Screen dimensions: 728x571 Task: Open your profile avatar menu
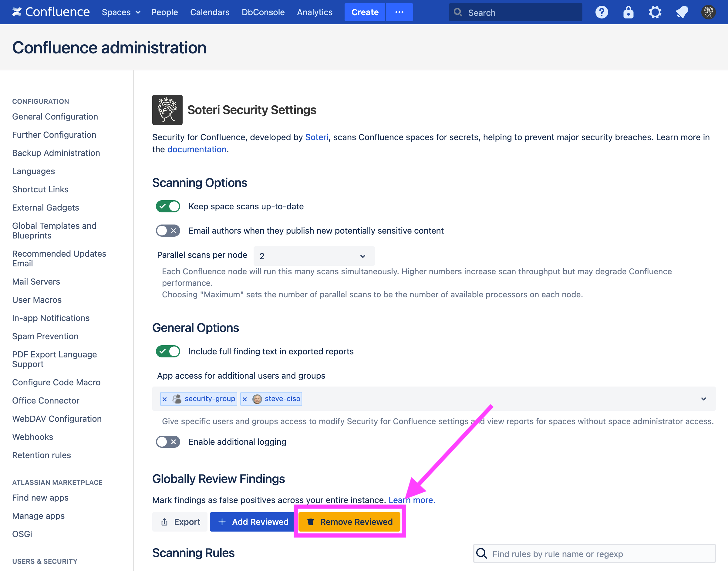pyautogui.click(x=708, y=12)
